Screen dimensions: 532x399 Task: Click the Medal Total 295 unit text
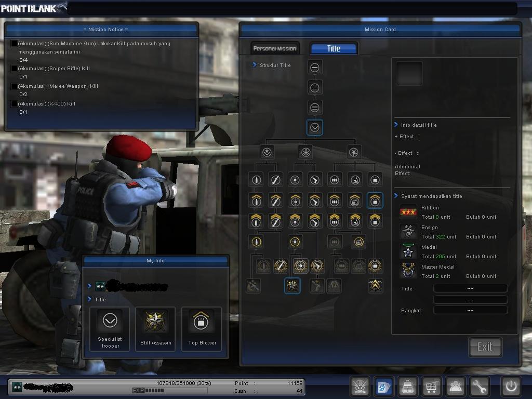pyautogui.click(x=438, y=257)
